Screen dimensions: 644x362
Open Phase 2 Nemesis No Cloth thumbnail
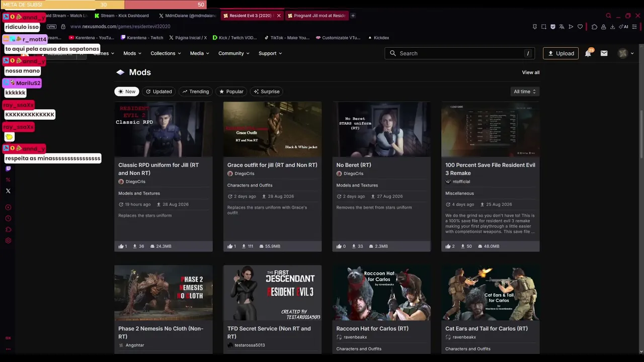point(164,293)
